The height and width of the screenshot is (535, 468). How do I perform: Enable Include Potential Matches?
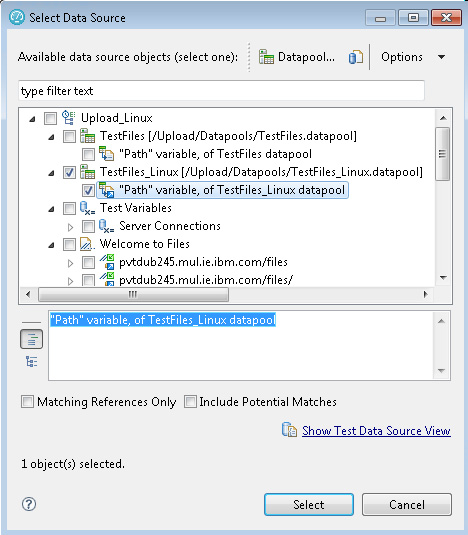pyautogui.click(x=190, y=402)
